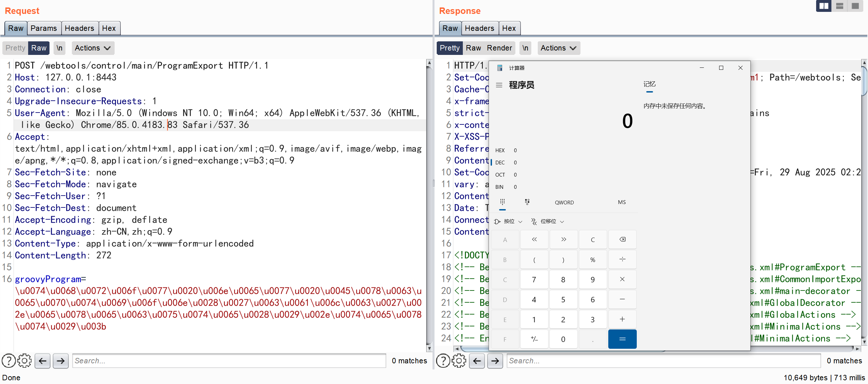
Task: Open Response panel help question icon
Action: 443,361
